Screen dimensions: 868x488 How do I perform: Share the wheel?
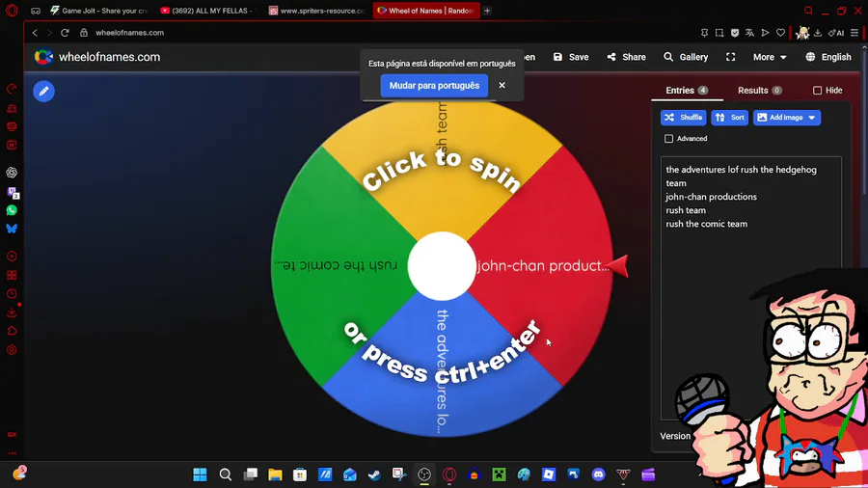coord(626,57)
